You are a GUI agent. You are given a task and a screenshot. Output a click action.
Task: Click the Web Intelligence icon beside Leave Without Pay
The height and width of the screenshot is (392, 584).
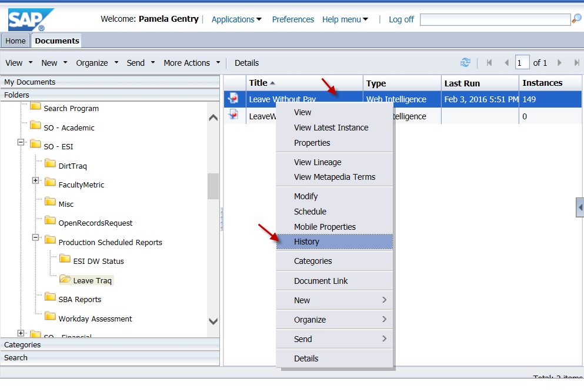coord(233,99)
